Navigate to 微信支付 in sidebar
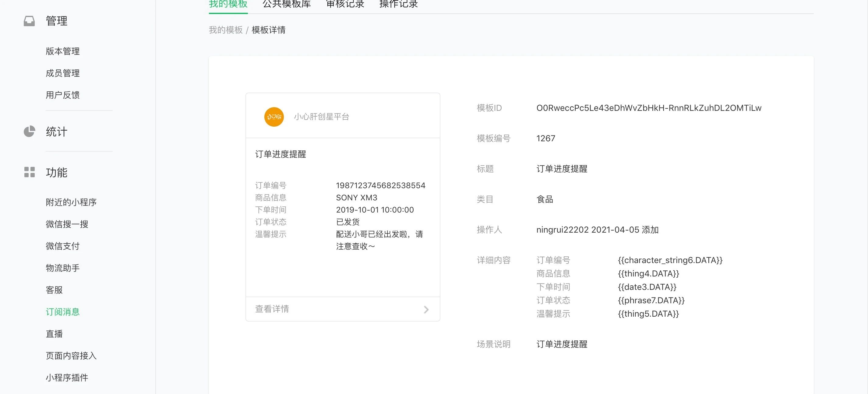This screenshot has width=868, height=394. click(63, 246)
